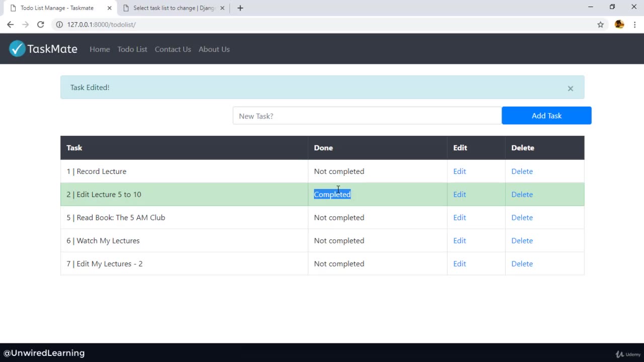This screenshot has width=644, height=362.
Task: Edit the Read Book: The 5 AM Club task
Action: point(459,218)
